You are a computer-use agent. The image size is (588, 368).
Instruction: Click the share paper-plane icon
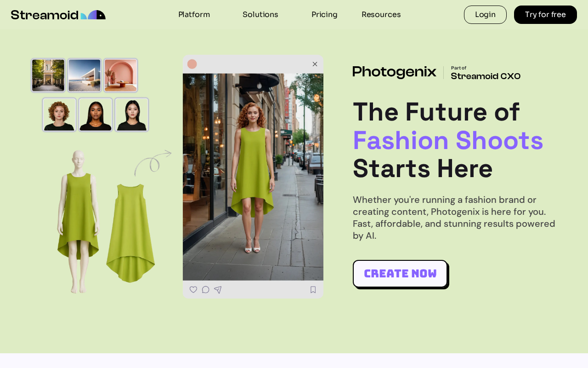[218, 290]
